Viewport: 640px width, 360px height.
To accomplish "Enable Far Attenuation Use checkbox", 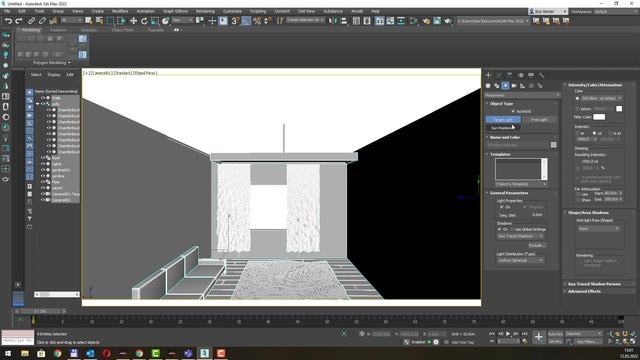I will [578, 194].
